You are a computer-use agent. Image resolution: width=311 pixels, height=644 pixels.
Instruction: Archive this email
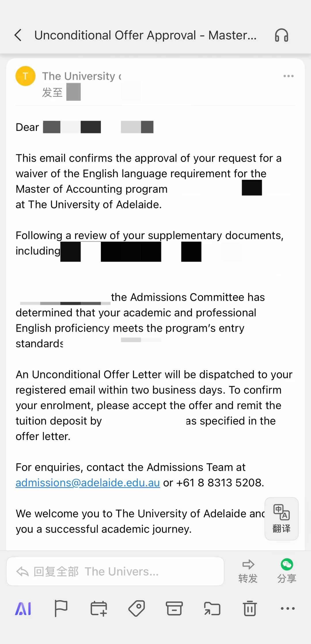pos(174,609)
